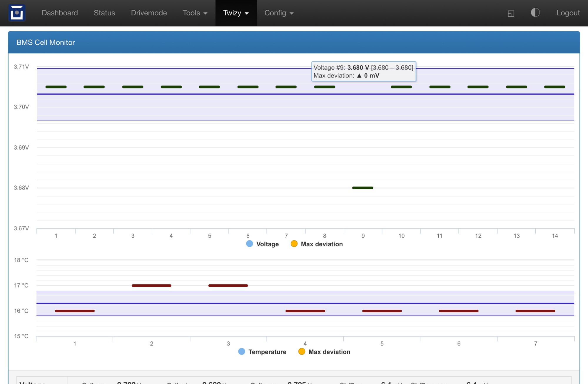This screenshot has height=384, width=588.
Task: Click the window layout icon in navbar
Action: (x=511, y=14)
